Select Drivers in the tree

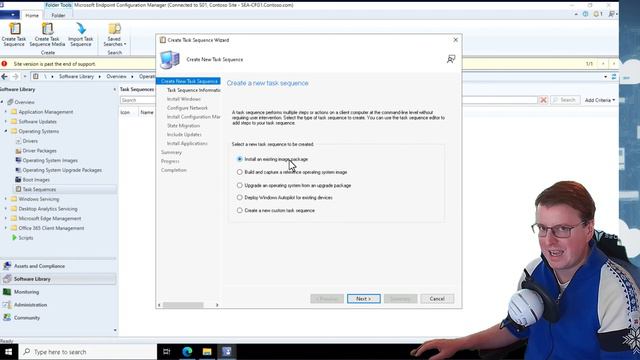click(x=30, y=141)
